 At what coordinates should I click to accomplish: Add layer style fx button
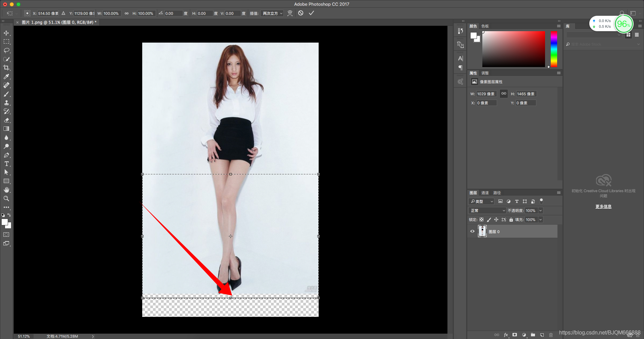(506, 335)
